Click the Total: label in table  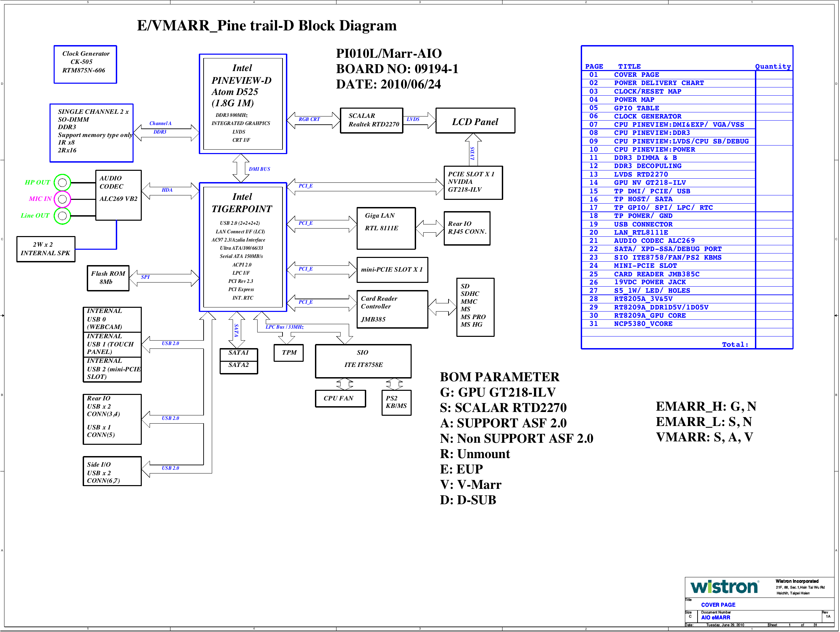pos(735,344)
